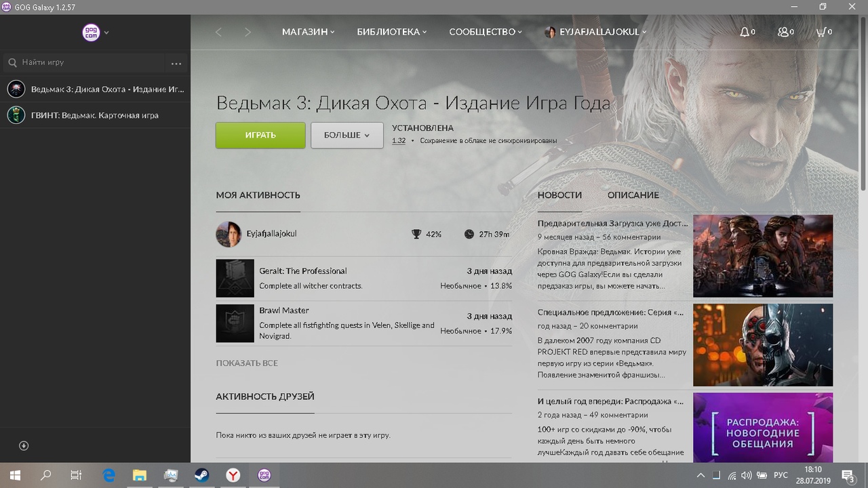
Task: Open Yandex Browser from taskbar
Action: pyautogui.click(x=233, y=476)
